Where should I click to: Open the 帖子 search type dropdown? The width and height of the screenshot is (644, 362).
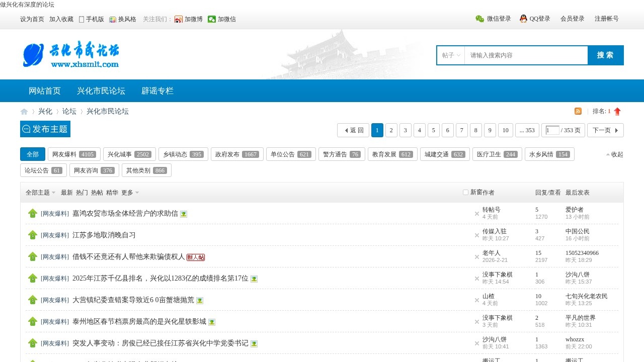[450, 55]
